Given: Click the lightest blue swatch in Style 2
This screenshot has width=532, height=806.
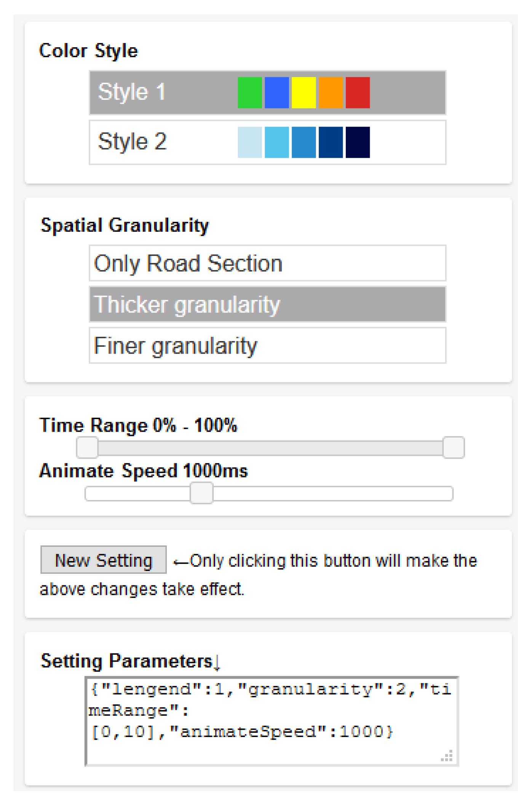Looking at the screenshot, I should pos(250,142).
